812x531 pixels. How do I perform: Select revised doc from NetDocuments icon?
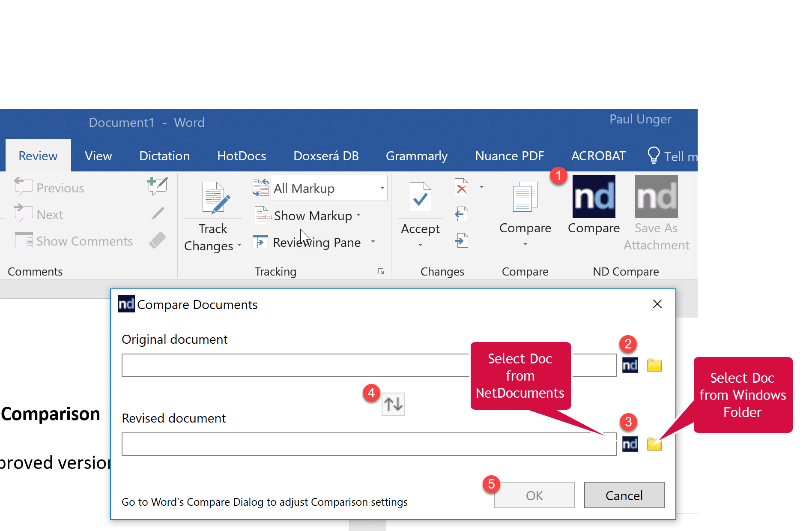point(630,444)
